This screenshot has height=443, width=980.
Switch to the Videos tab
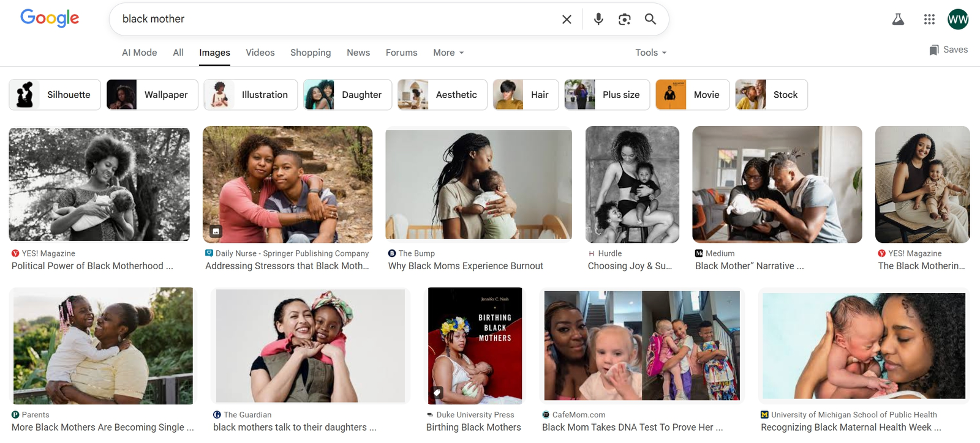pos(260,53)
